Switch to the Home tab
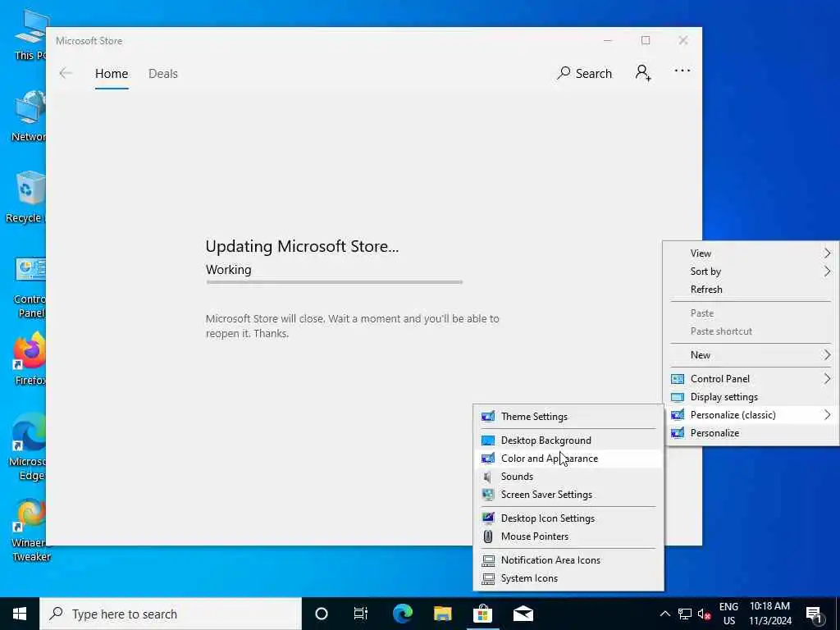This screenshot has height=630, width=840. click(112, 73)
